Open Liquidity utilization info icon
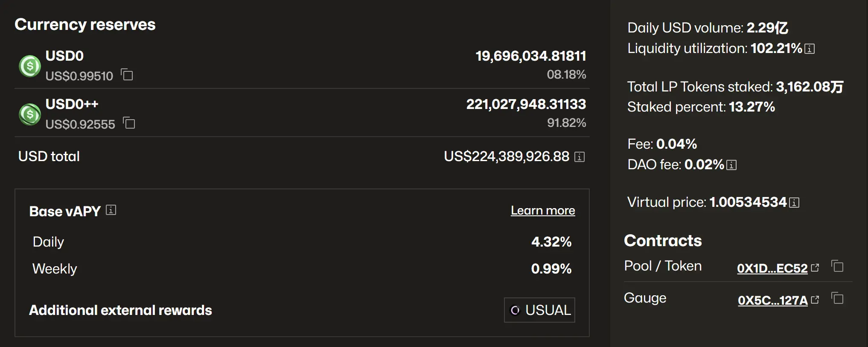Image resolution: width=868 pixels, height=347 pixels. tap(810, 49)
